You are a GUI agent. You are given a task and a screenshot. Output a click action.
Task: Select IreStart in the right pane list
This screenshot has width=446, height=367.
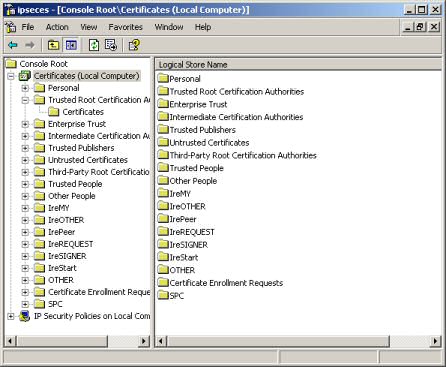(x=184, y=257)
